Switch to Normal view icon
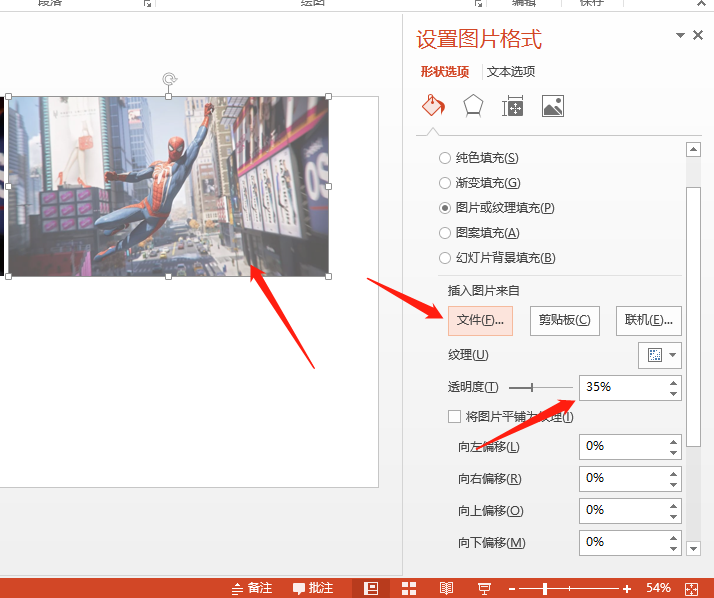The width and height of the screenshot is (714, 598). tap(371, 588)
